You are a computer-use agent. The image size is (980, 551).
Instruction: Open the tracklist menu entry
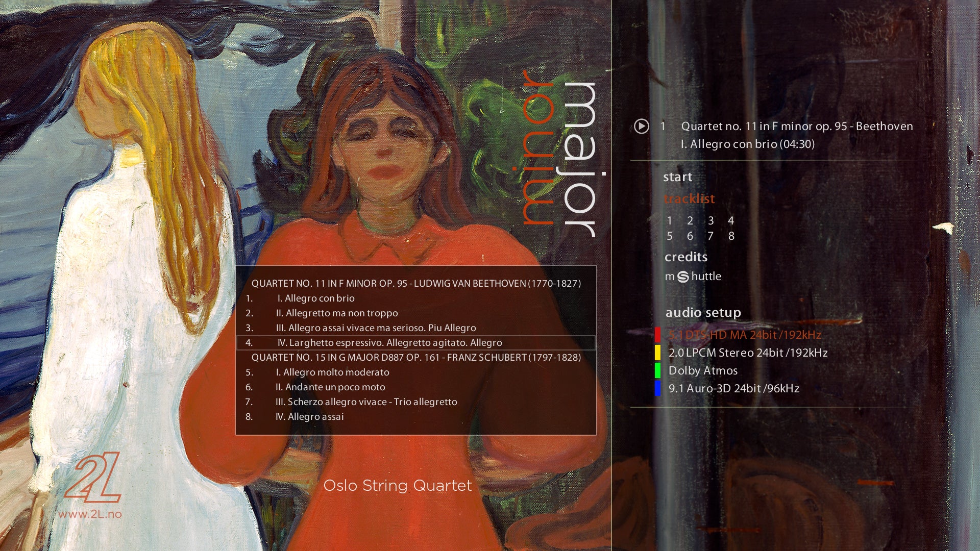689,198
